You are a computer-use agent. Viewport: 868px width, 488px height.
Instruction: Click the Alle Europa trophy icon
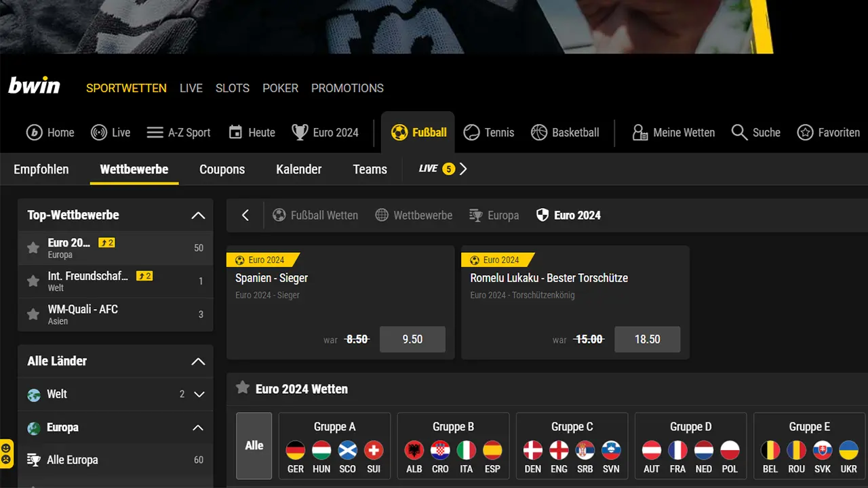point(34,460)
